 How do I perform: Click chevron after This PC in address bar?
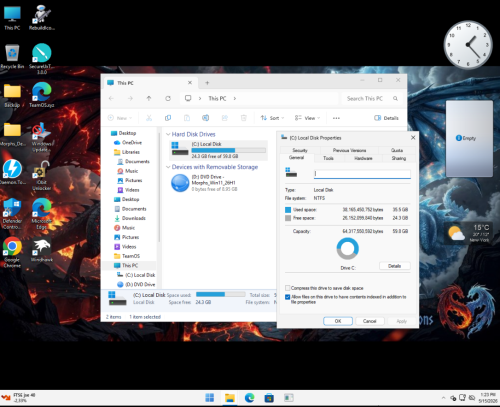(x=235, y=98)
